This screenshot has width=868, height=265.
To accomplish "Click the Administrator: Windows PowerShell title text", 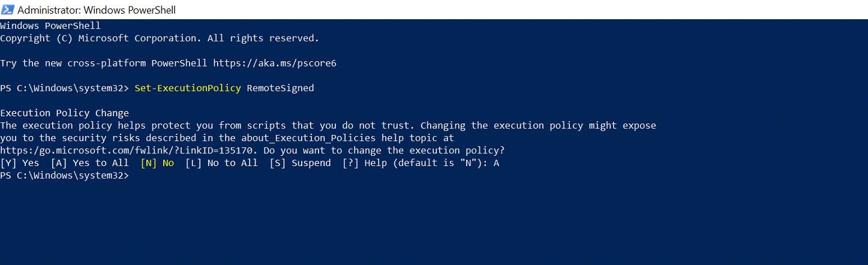I will pyautogui.click(x=97, y=10).
